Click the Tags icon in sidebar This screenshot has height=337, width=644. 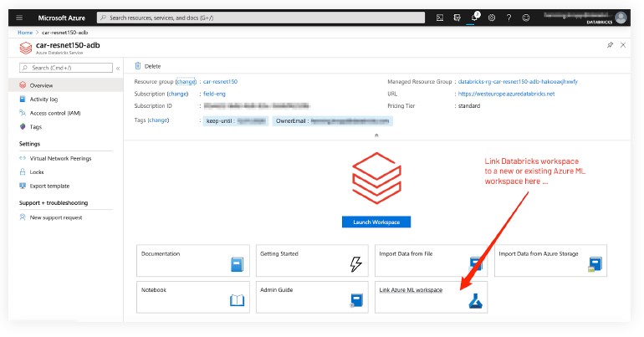click(x=23, y=126)
